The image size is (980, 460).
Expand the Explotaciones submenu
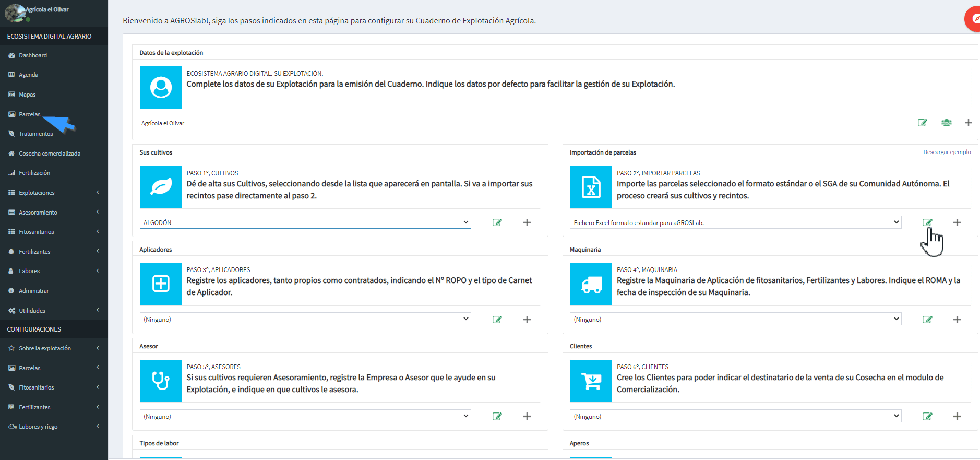(54, 193)
